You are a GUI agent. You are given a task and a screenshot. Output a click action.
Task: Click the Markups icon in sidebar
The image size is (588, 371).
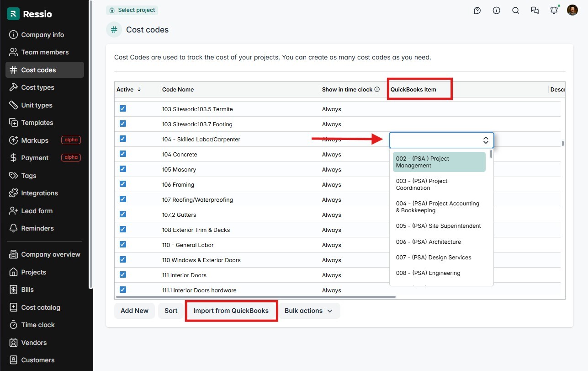(13, 140)
